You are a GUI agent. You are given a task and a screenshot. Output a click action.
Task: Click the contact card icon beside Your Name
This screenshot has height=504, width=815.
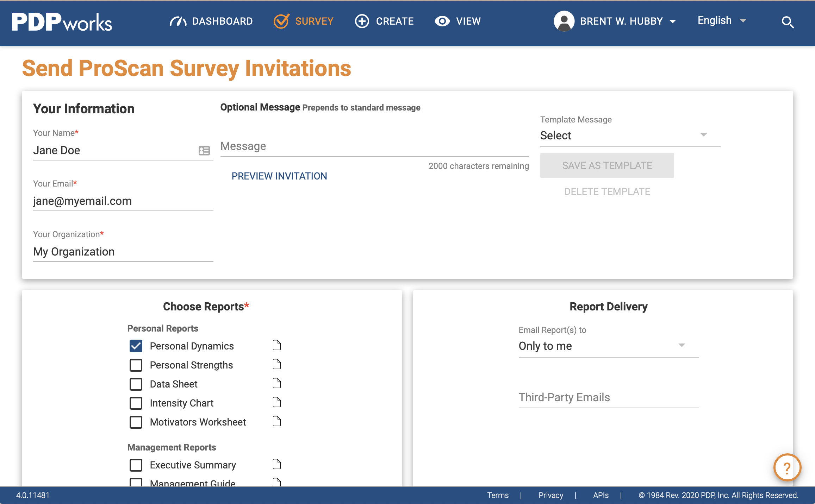coord(204,151)
